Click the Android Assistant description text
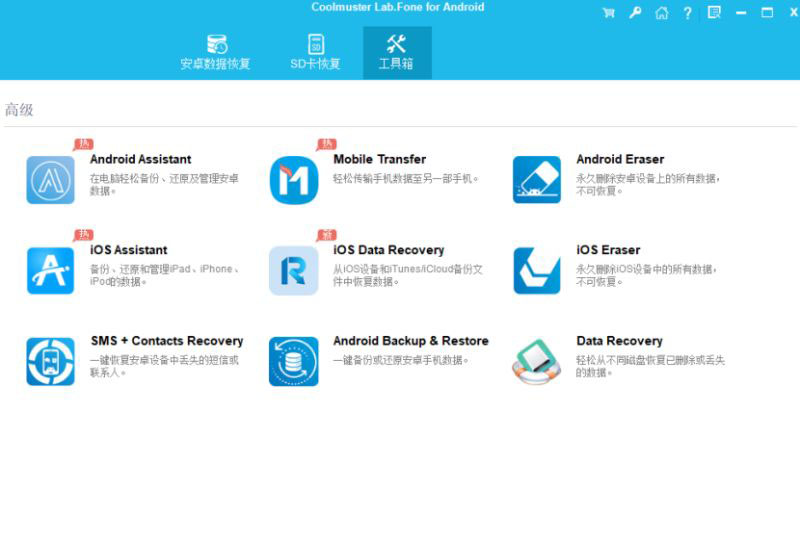The width and height of the screenshot is (800, 540). [x=164, y=185]
